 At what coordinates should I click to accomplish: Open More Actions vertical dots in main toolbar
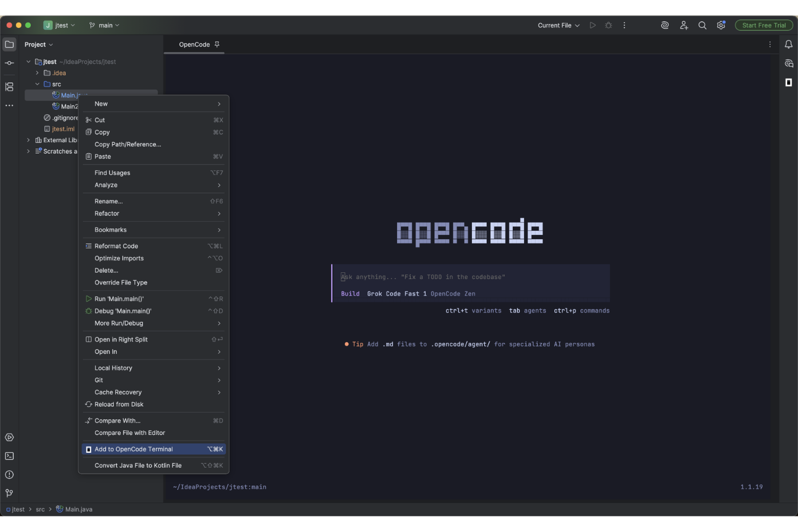624,25
